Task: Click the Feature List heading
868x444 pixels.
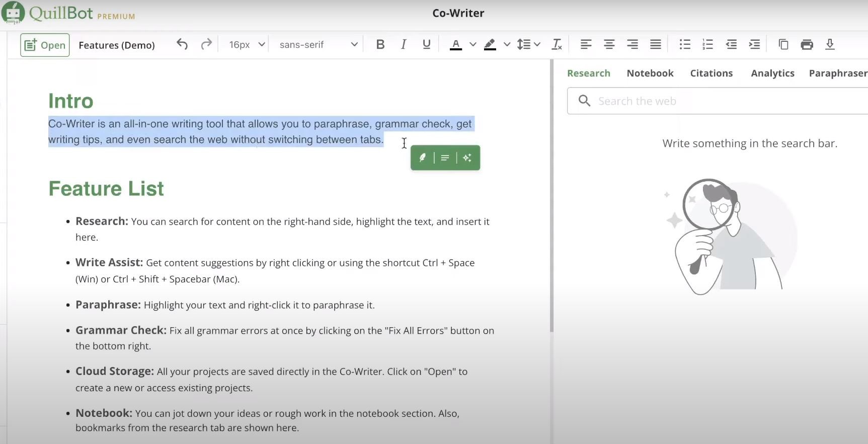Action: (106, 189)
